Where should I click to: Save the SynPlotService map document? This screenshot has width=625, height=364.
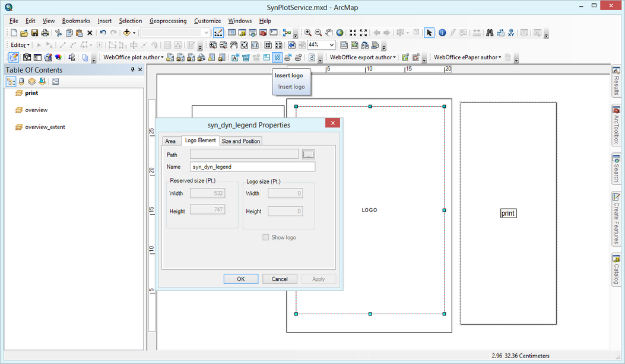34,33
